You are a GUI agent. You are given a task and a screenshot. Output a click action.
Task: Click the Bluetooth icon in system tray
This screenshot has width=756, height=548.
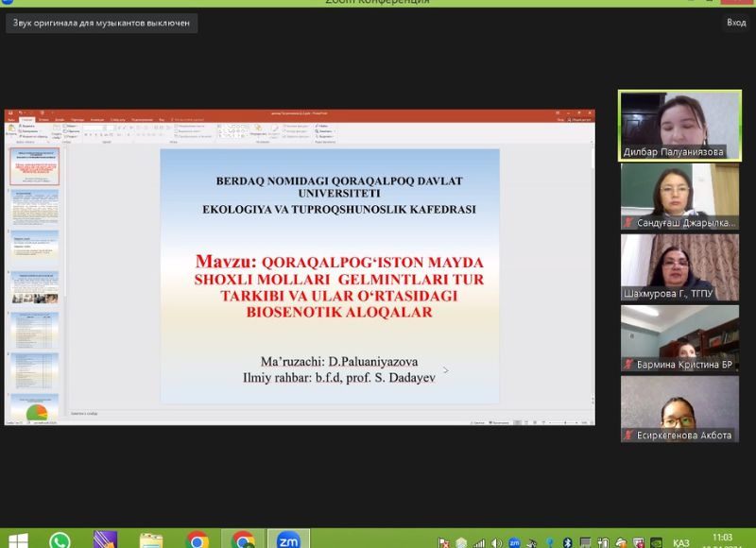pyautogui.click(x=567, y=542)
